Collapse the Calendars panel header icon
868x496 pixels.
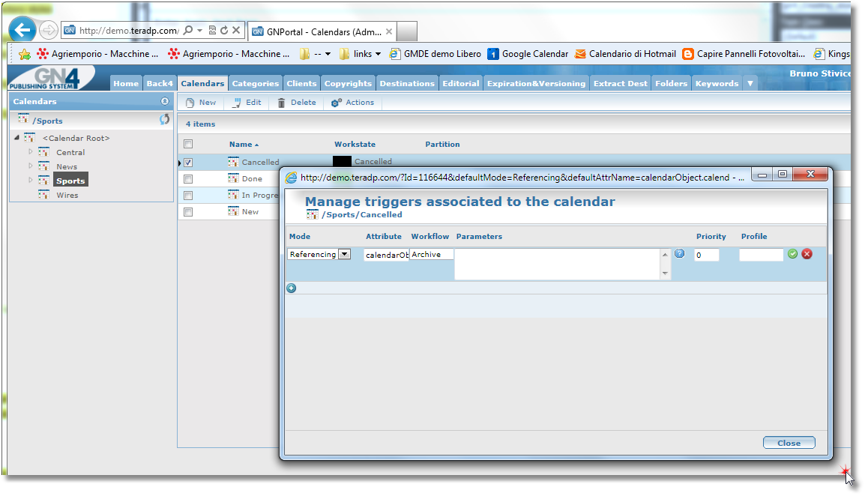click(164, 101)
